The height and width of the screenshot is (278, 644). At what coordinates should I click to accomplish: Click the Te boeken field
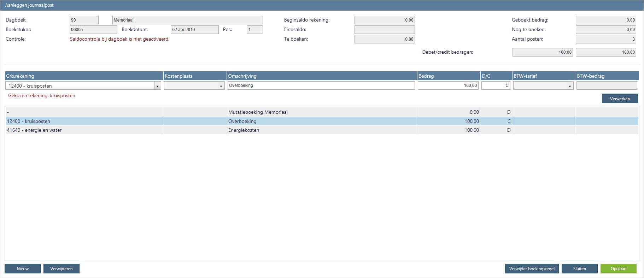pos(385,39)
